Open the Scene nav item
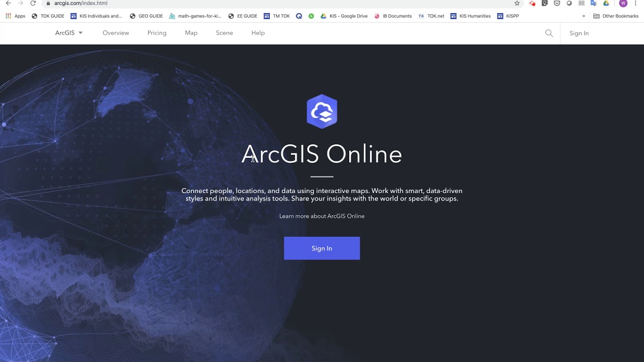This screenshot has width=644, height=362. (x=224, y=33)
